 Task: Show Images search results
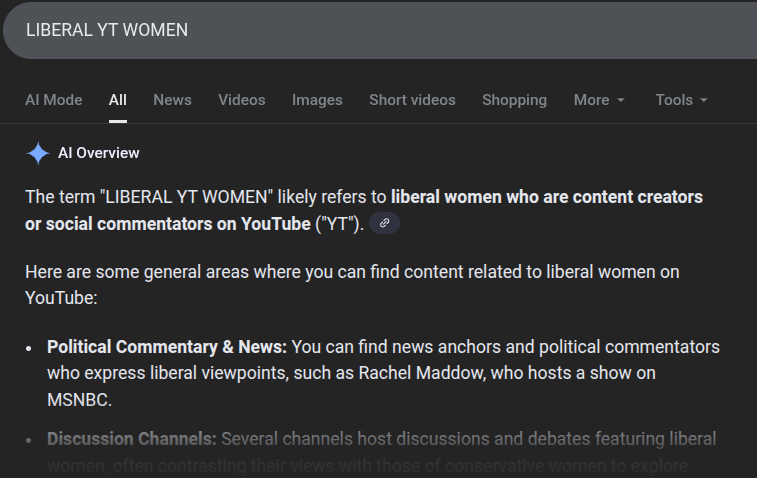(317, 100)
